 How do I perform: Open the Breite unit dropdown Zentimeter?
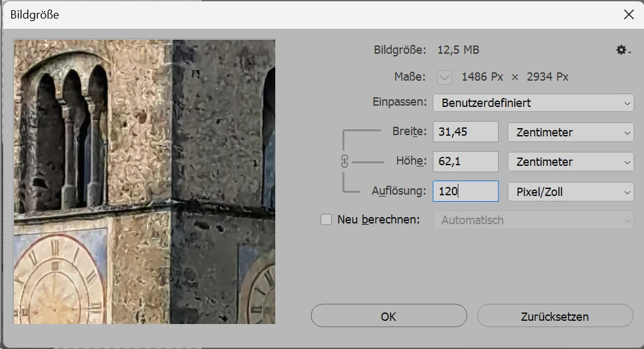click(570, 133)
